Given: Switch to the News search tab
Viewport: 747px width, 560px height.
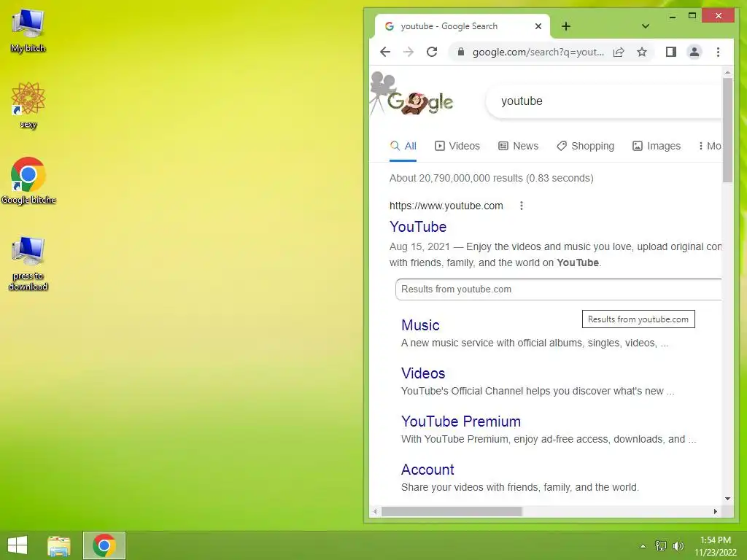Looking at the screenshot, I should (519, 146).
